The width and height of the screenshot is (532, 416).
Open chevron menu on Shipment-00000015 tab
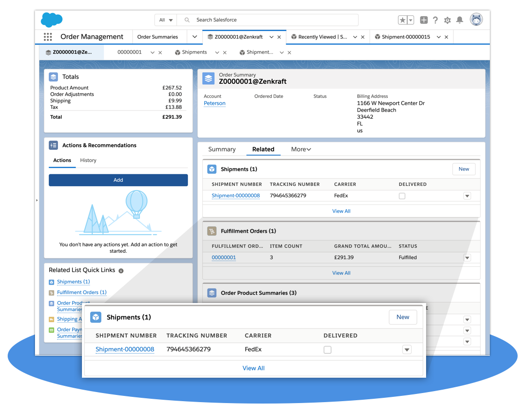click(x=439, y=37)
